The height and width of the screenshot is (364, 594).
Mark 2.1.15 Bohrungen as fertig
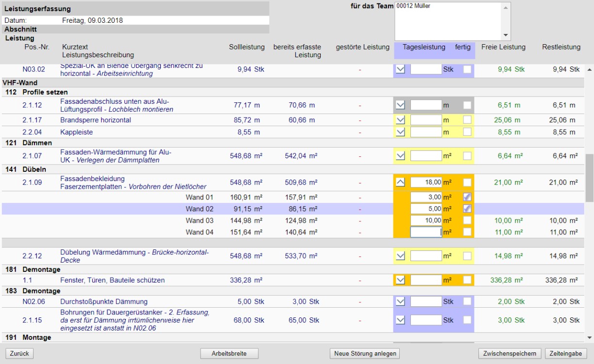point(467,320)
